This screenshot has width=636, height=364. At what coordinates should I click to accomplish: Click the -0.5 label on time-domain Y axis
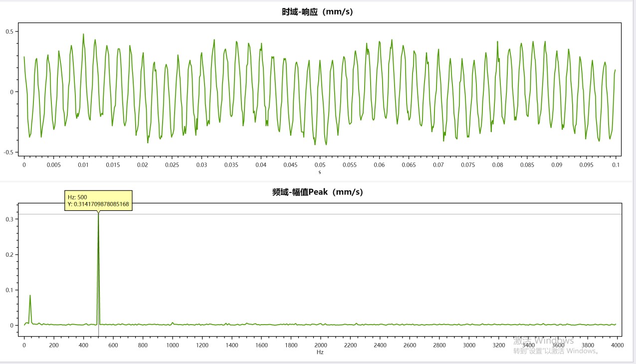8,153
